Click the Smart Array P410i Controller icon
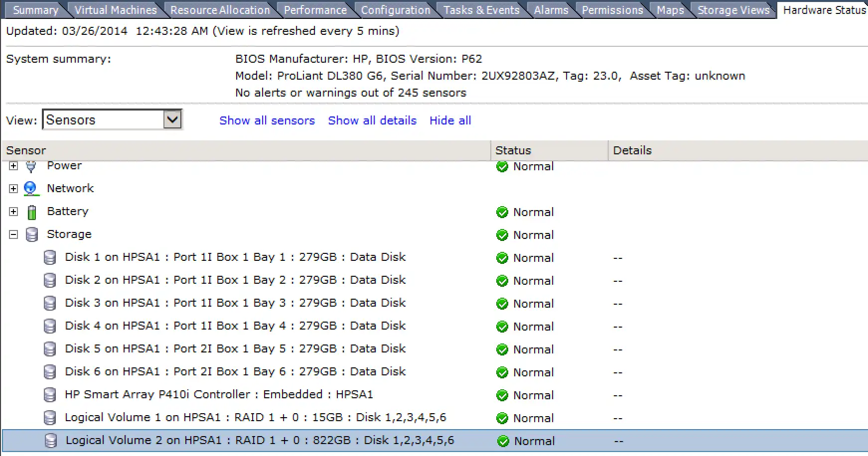The width and height of the screenshot is (868, 456). [50, 395]
